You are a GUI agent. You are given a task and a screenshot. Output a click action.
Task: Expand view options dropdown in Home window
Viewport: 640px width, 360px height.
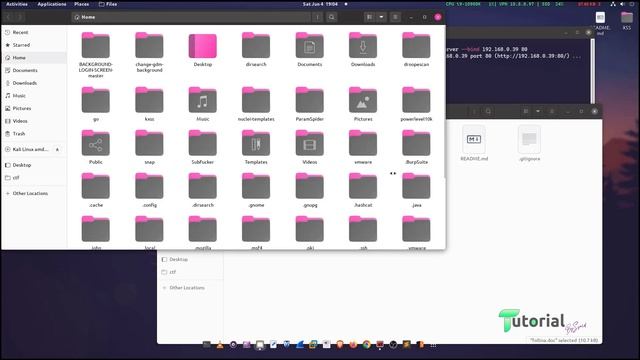coord(381,17)
